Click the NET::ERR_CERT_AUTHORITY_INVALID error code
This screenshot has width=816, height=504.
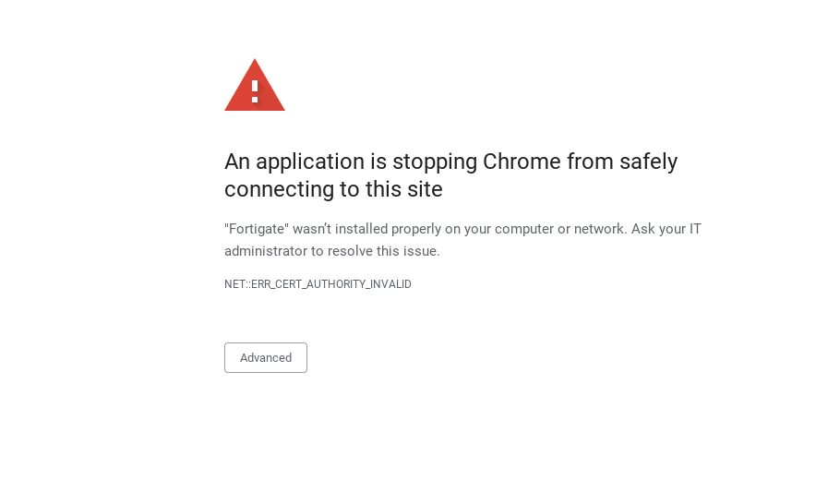pos(318,284)
